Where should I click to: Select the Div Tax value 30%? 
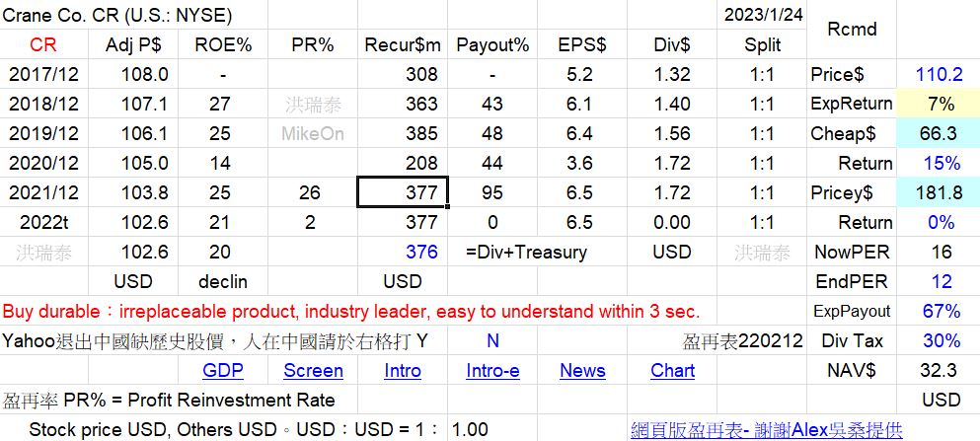tap(939, 340)
